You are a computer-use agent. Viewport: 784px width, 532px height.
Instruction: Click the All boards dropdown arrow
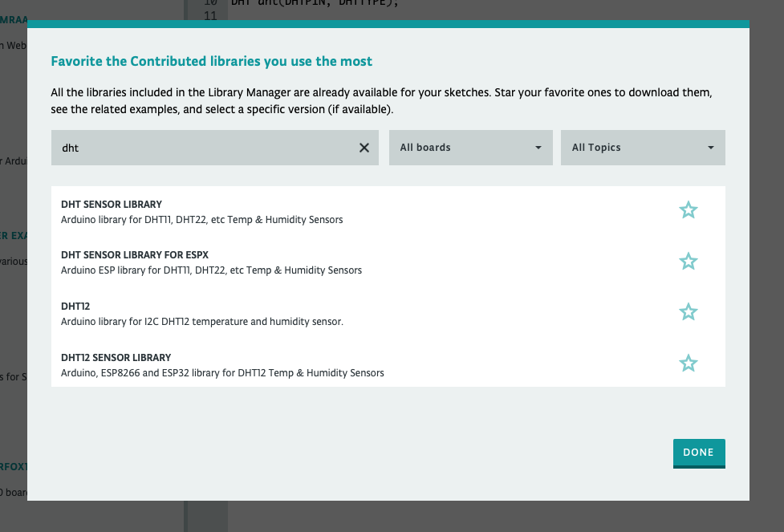click(x=538, y=148)
